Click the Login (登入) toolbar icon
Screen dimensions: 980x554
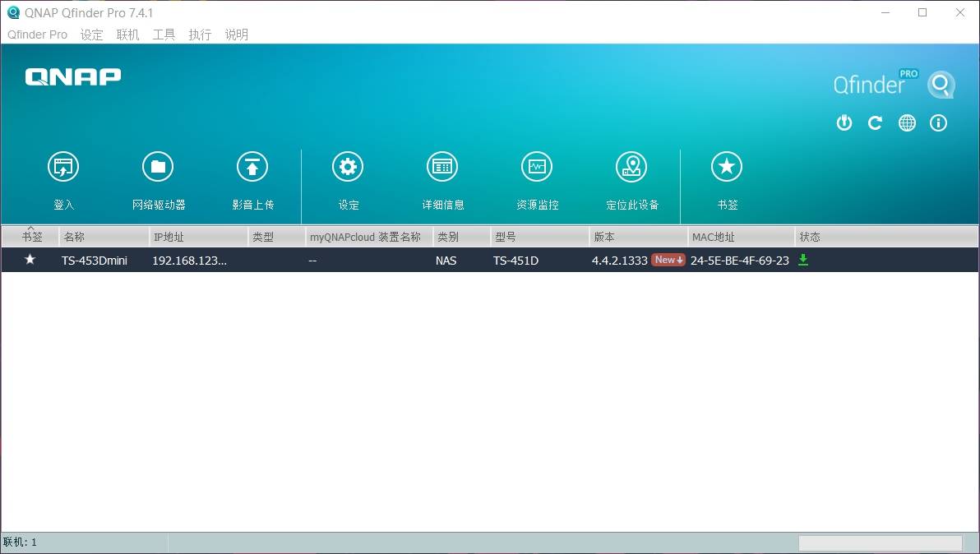pyautogui.click(x=63, y=167)
